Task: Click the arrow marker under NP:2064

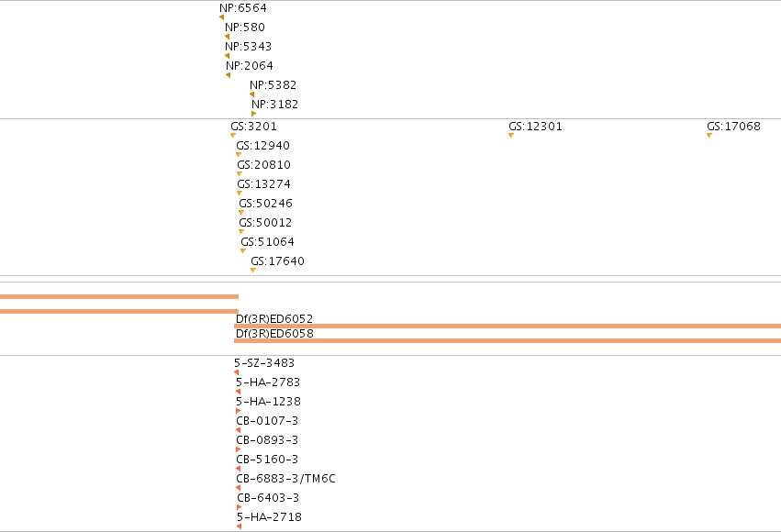Action: (229, 75)
